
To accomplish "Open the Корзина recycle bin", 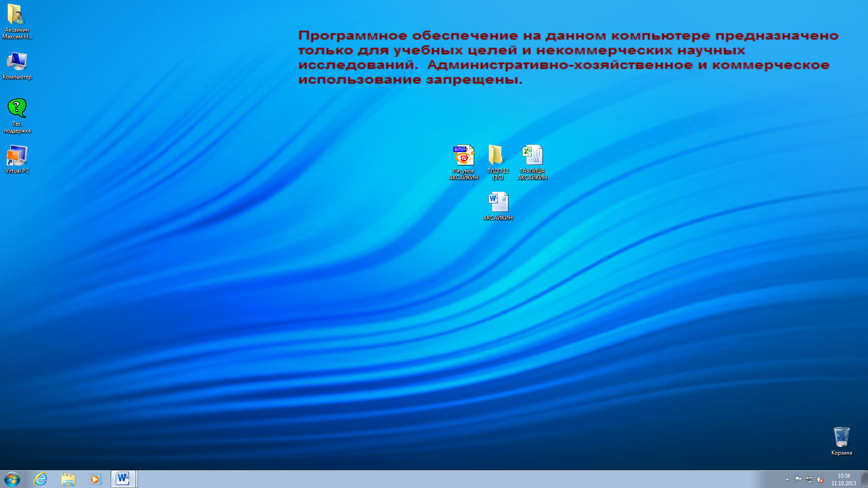I will tap(841, 441).
